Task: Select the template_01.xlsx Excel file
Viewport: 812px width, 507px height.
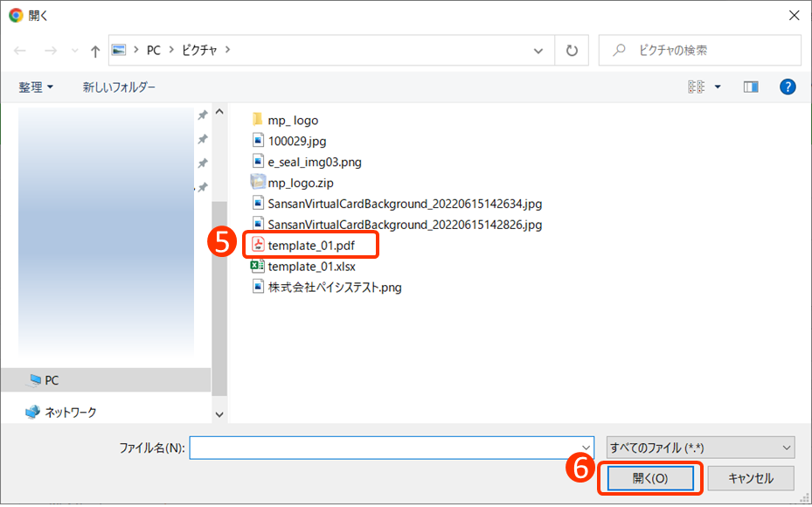Action: click(311, 267)
